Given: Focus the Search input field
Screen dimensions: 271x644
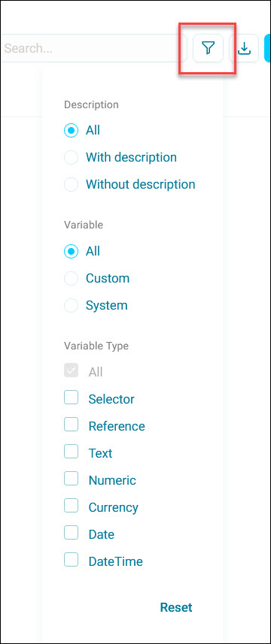Looking at the screenshot, I should (x=93, y=48).
